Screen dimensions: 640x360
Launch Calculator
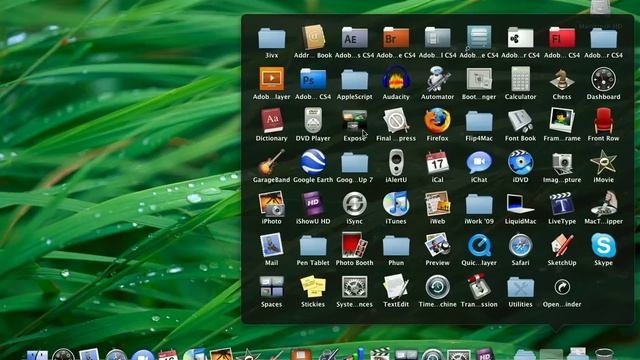click(x=520, y=80)
